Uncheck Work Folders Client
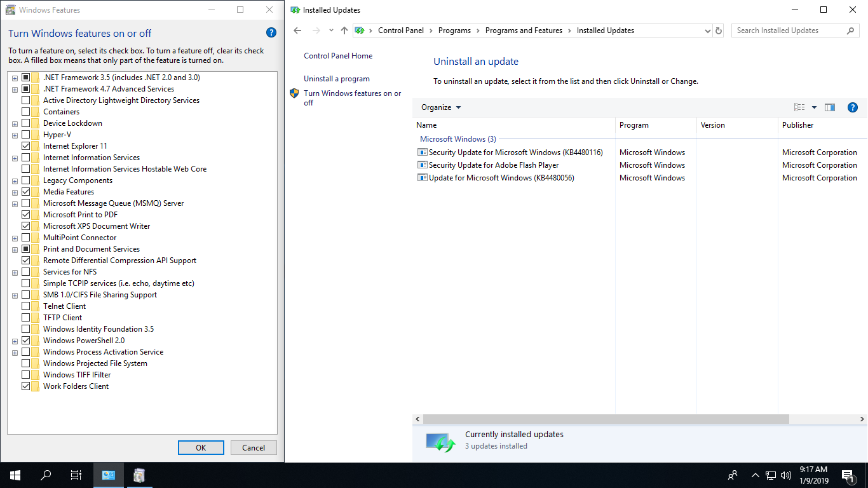The height and width of the screenshot is (488, 868). pos(26,386)
